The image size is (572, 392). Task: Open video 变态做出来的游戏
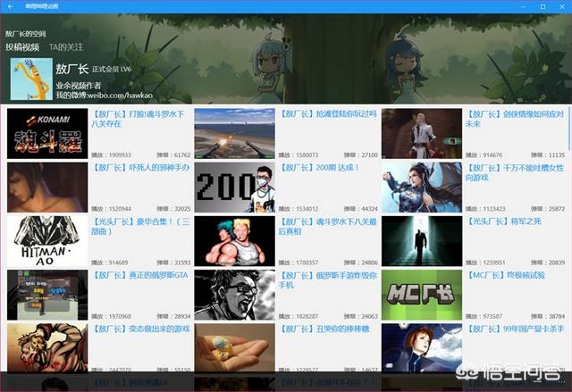140,329
